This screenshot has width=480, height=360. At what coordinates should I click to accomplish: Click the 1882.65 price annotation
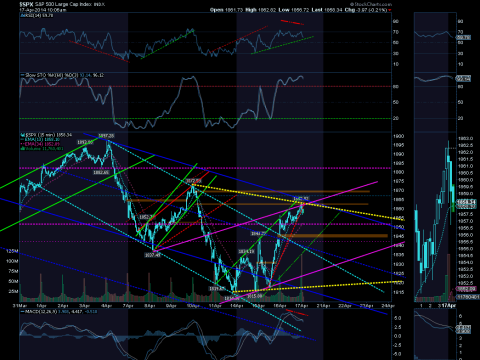(101, 173)
